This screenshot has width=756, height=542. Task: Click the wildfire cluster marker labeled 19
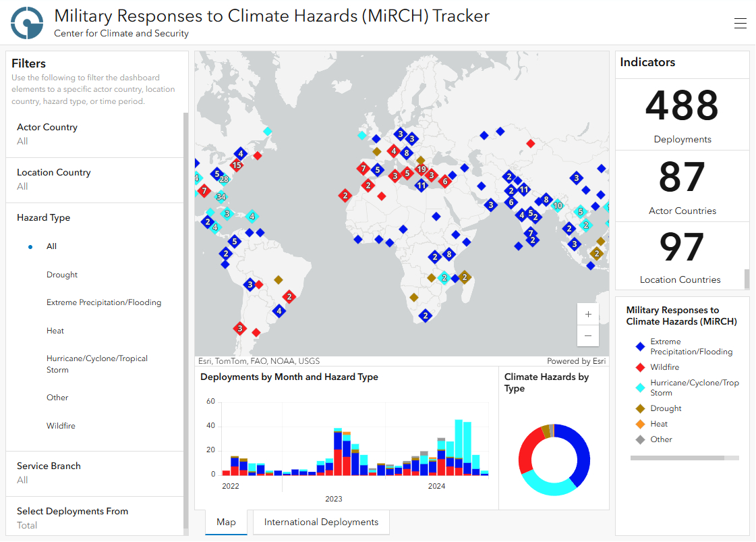[421, 169]
